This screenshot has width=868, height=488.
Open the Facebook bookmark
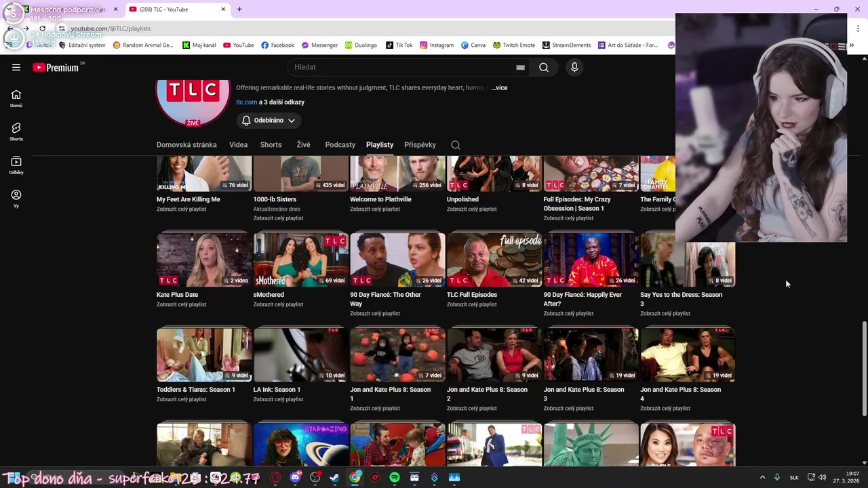tap(277, 45)
